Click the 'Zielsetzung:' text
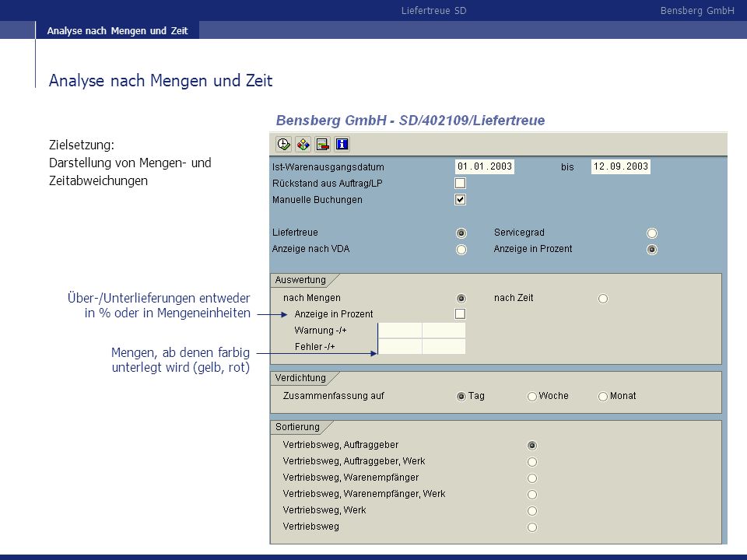The width and height of the screenshot is (747, 560). click(x=82, y=145)
